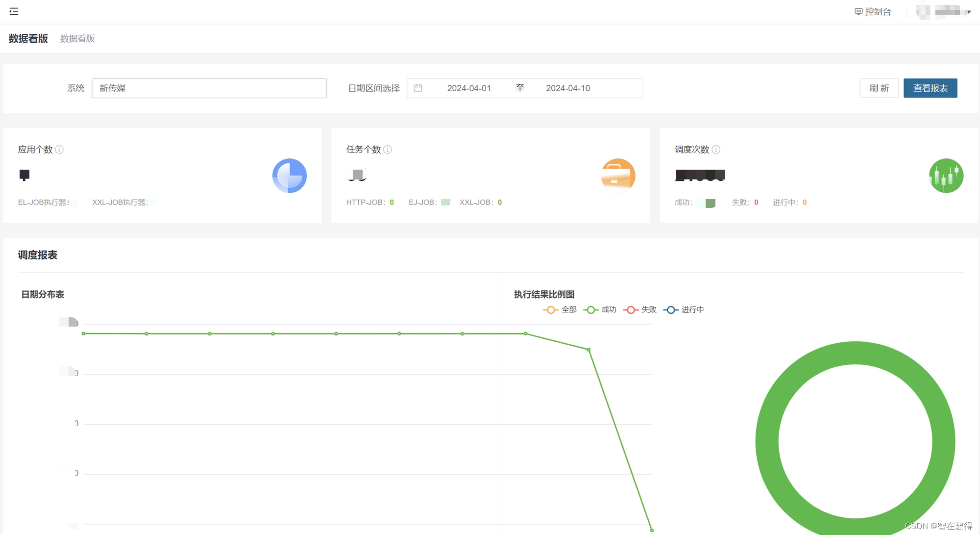This screenshot has height=535, width=980.
Task: Open start date 2024-04-01 picker
Action: tap(468, 88)
